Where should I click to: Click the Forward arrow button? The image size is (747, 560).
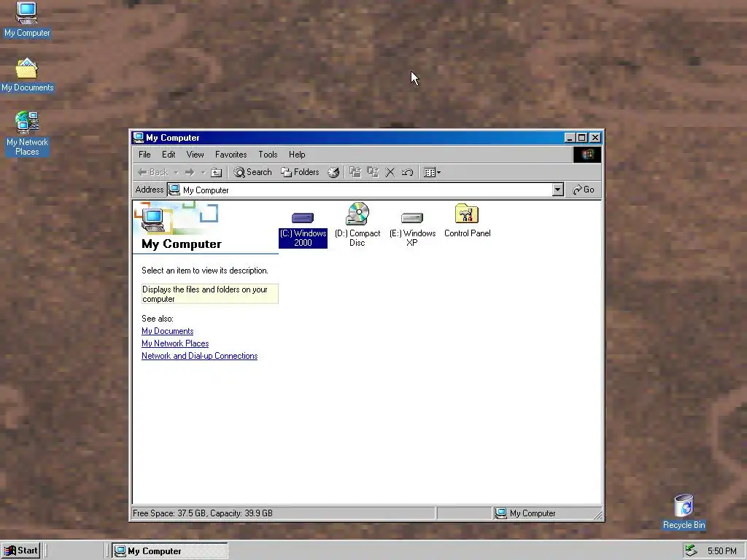[x=190, y=172]
